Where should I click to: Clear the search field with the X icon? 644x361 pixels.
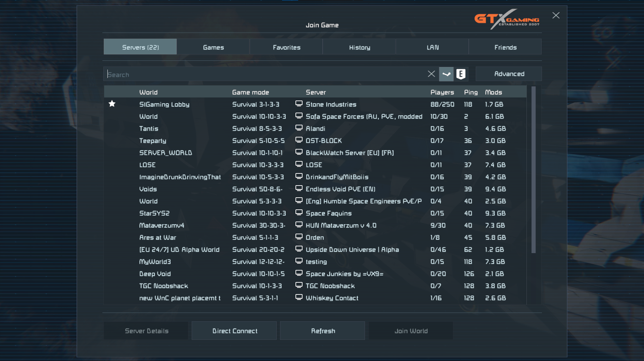pyautogui.click(x=431, y=74)
